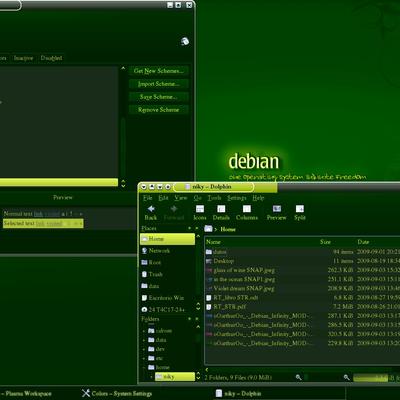
Task: Select the niky folder in Folders tree
Action: click(174, 377)
